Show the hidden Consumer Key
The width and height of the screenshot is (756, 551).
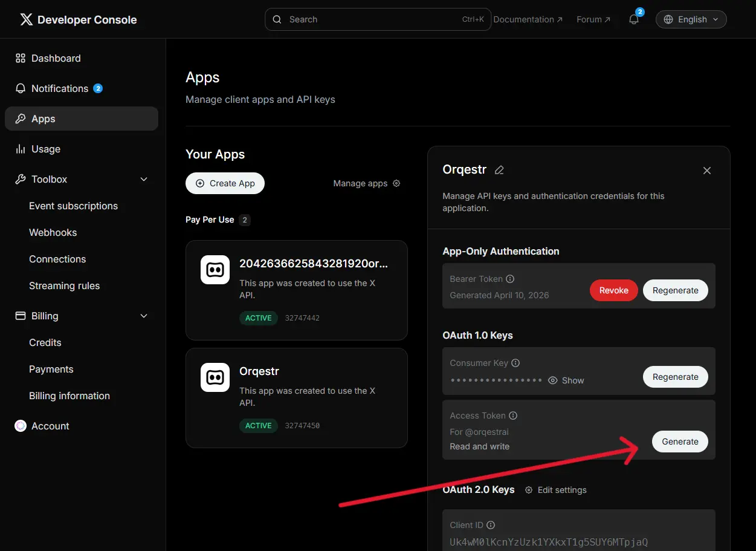pos(566,380)
